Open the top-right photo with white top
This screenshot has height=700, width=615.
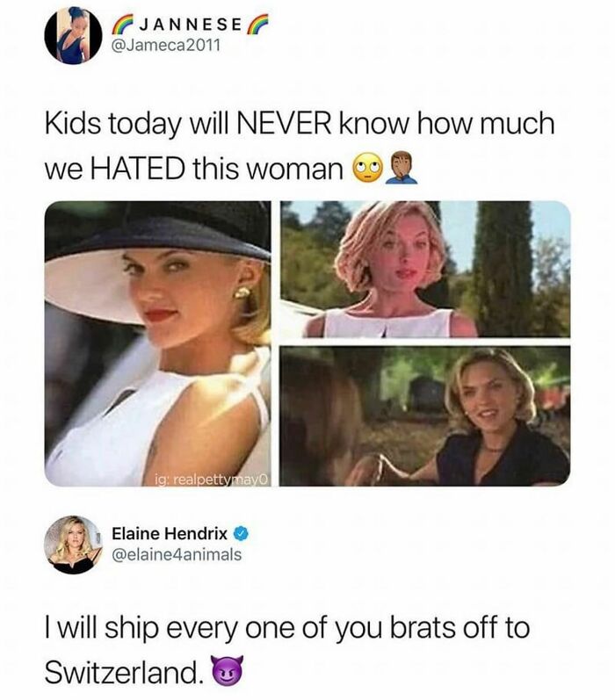424,269
